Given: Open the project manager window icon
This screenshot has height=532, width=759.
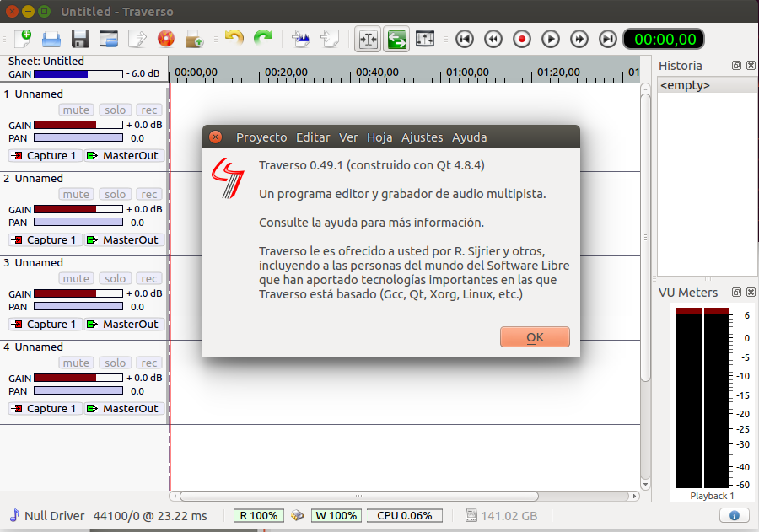Looking at the screenshot, I should 109,39.
